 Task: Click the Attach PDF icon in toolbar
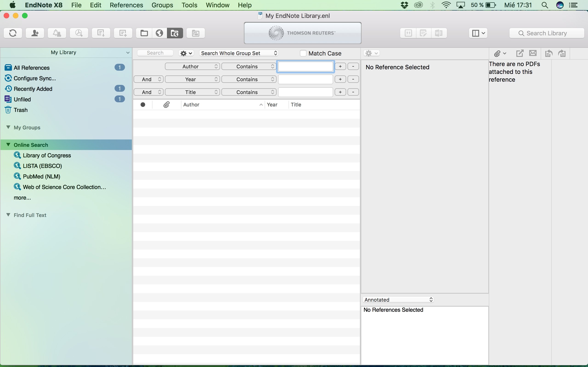coord(498,53)
